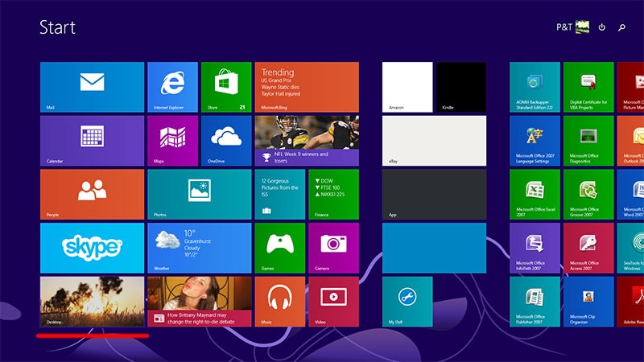
Task: Open the Desktop tile
Action: pos(92,301)
